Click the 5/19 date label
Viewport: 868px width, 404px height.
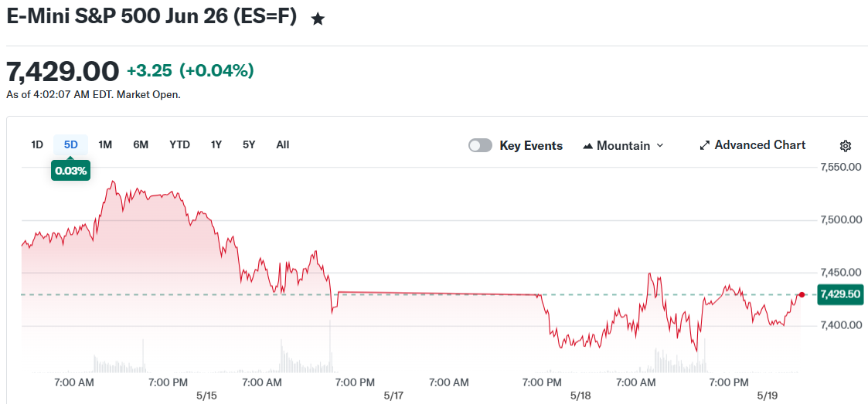click(768, 396)
